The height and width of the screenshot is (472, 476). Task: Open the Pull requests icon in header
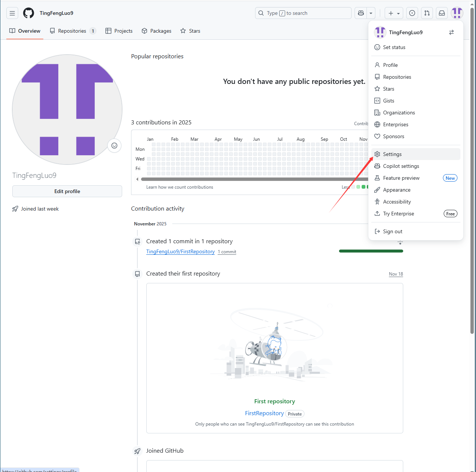427,13
